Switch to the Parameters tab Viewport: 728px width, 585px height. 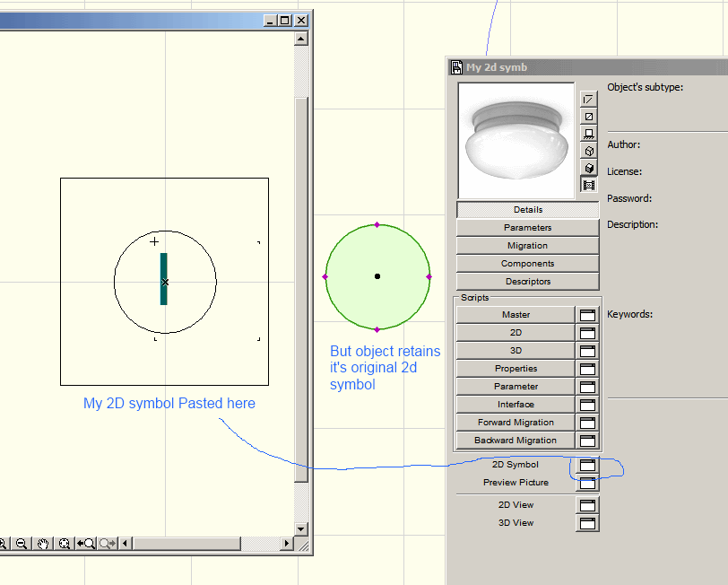(527, 228)
